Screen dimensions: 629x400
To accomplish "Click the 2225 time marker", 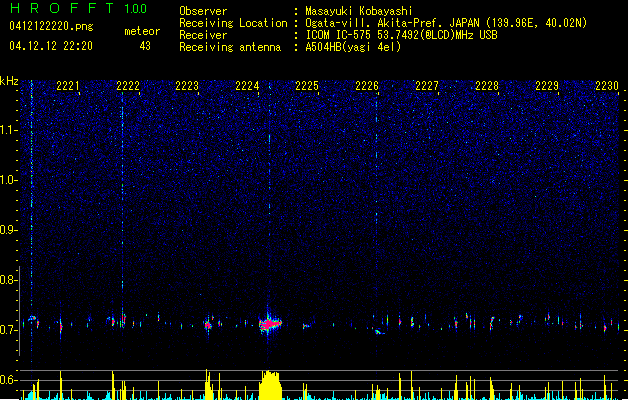I will (307, 86).
